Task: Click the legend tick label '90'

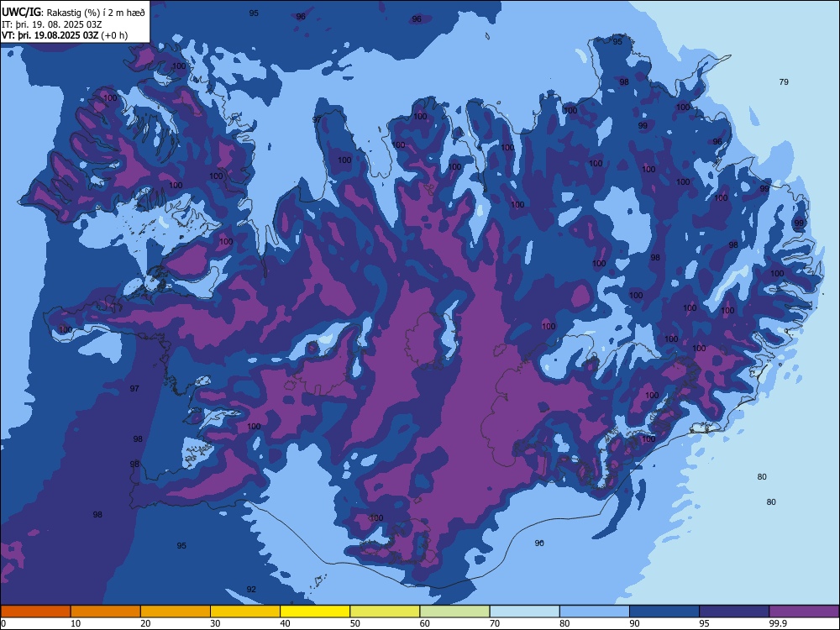Action: pos(634,623)
